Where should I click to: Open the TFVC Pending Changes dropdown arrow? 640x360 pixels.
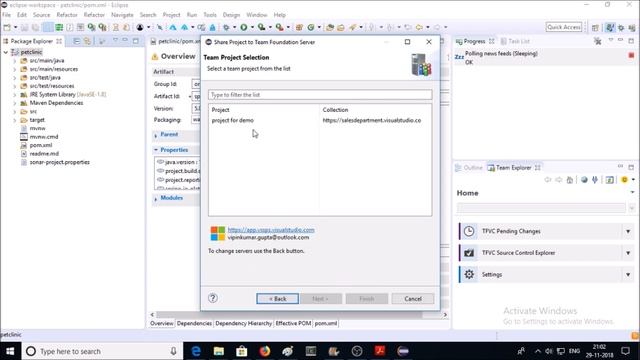click(628, 231)
